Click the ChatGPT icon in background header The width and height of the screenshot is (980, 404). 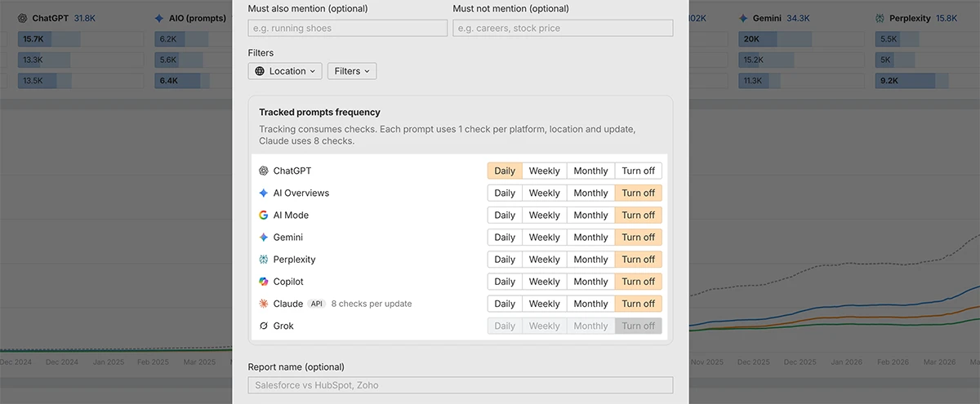[22, 18]
